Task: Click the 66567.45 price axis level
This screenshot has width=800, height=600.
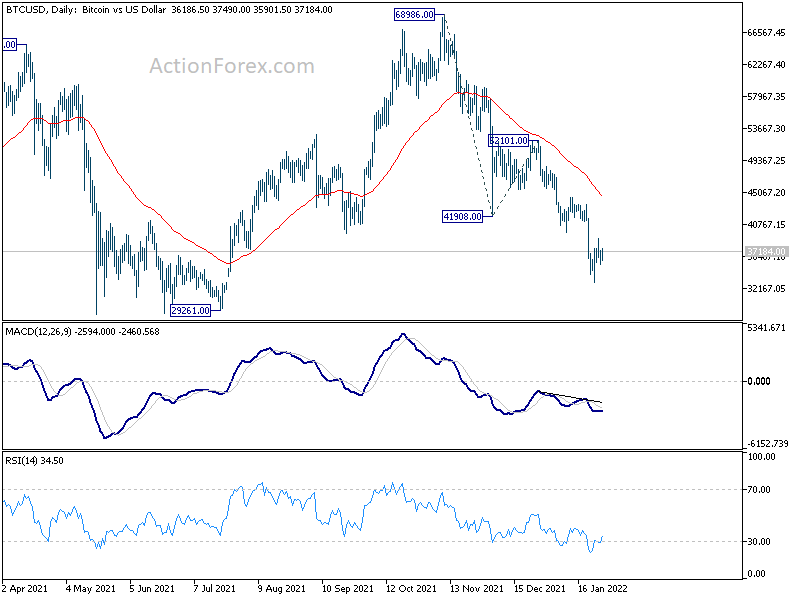Action: click(x=766, y=33)
